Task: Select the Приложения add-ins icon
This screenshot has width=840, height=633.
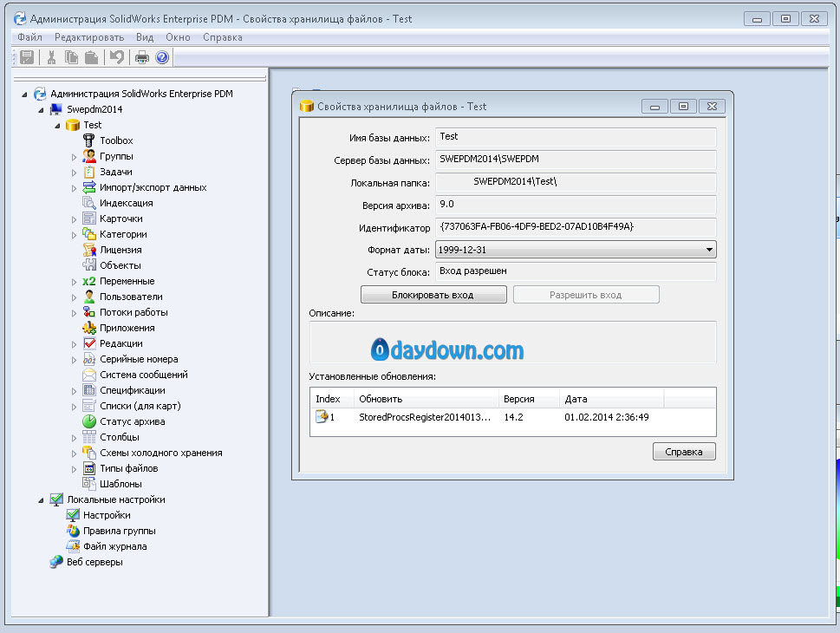Action: 89,328
